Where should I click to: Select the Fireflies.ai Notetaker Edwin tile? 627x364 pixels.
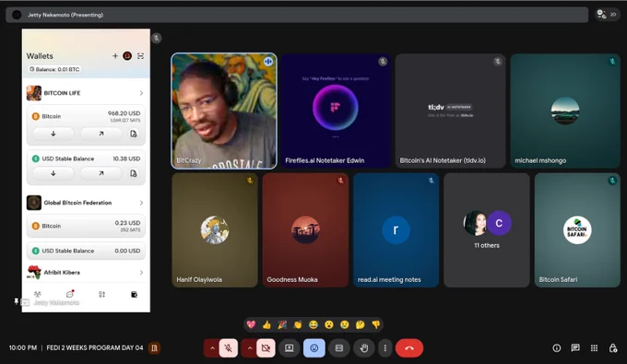[x=336, y=112]
